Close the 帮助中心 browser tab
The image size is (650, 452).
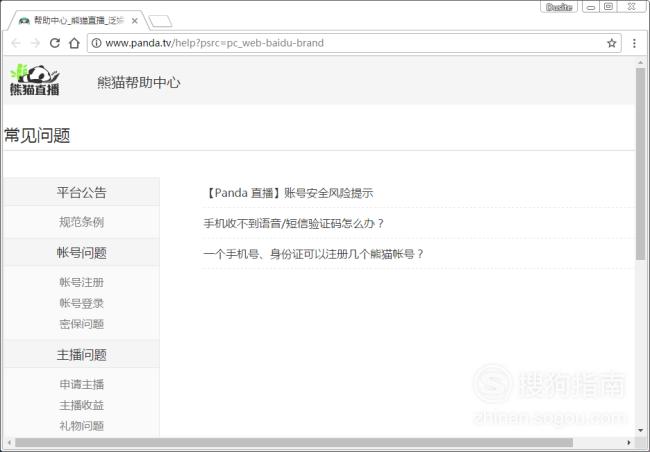click(x=135, y=21)
